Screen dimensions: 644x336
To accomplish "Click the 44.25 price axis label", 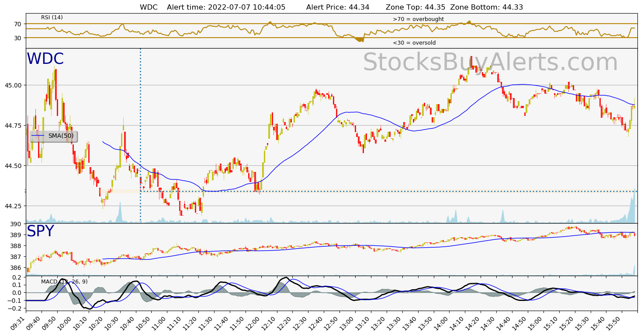I will click(x=14, y=206).
